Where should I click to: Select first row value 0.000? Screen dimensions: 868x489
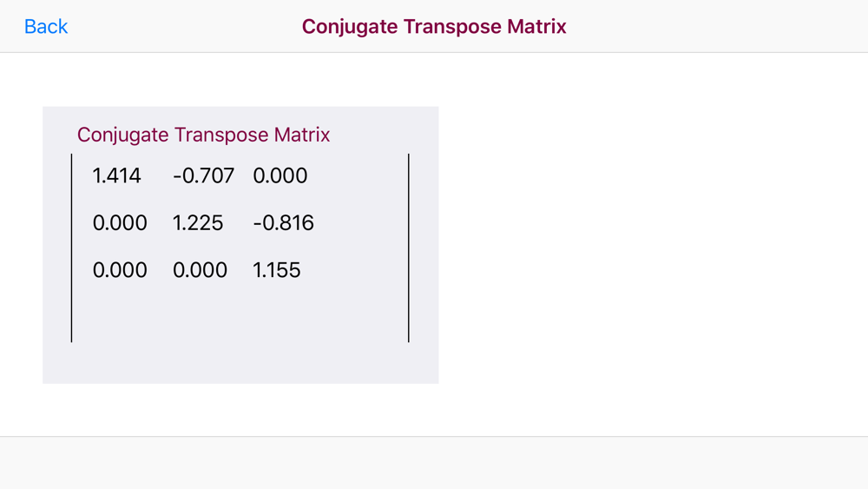(x=280, y=175)
